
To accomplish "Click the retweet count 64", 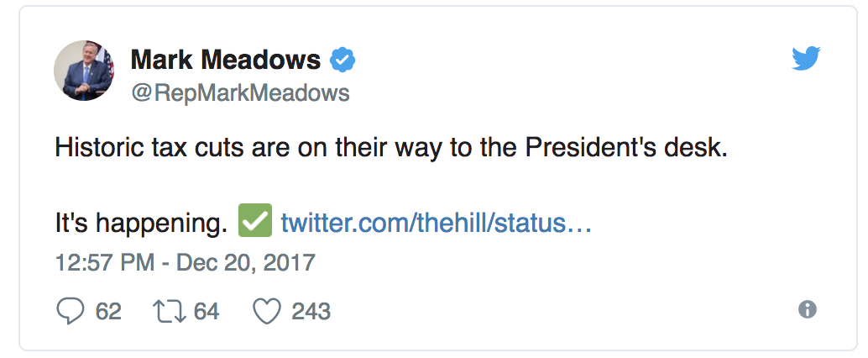I will tap(206, 312).
